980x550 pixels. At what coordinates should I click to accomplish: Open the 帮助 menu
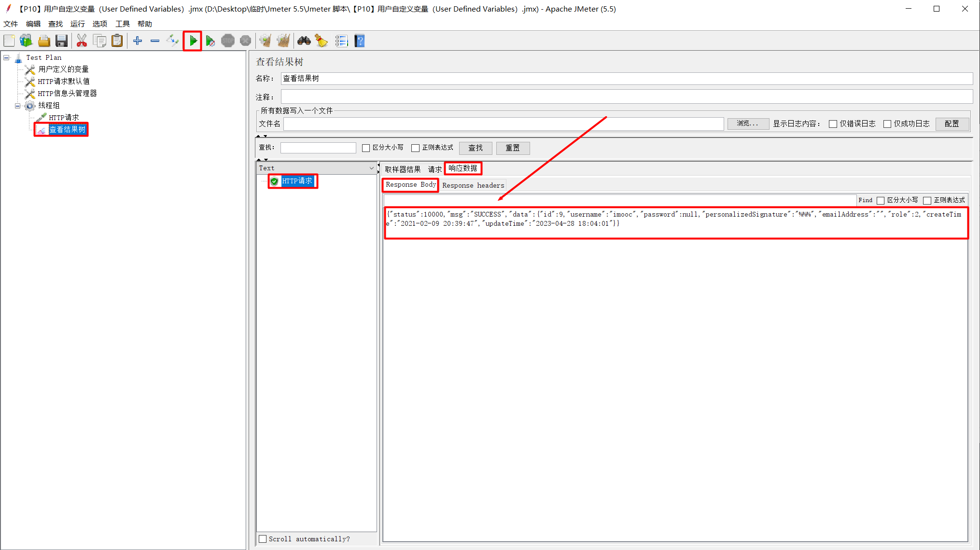145,24
